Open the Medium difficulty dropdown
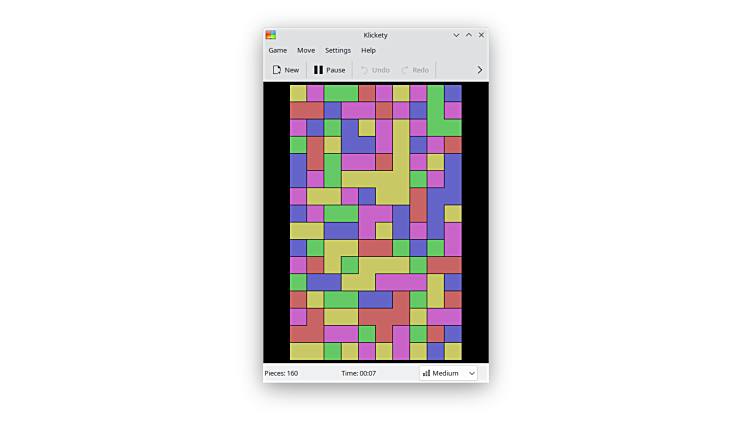The image size is (752, 423). point(448,373)
